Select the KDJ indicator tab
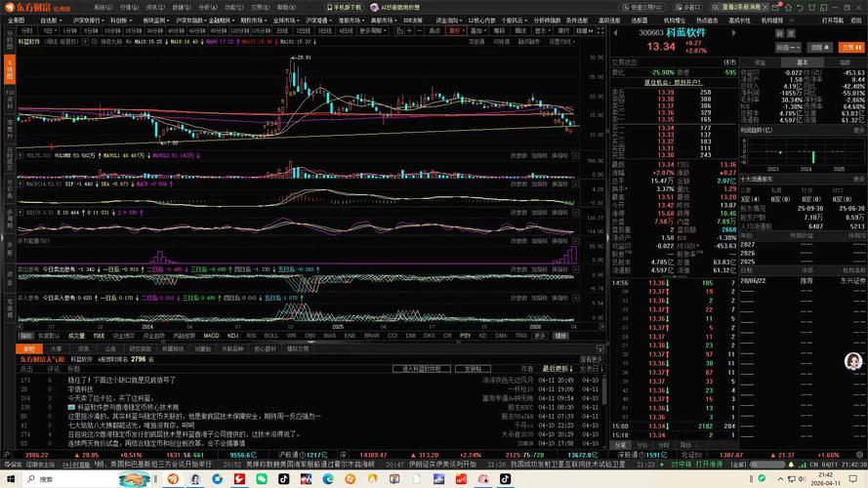Image resolution: width=868 pixels, height=488 pixels. tap(232, 336)
